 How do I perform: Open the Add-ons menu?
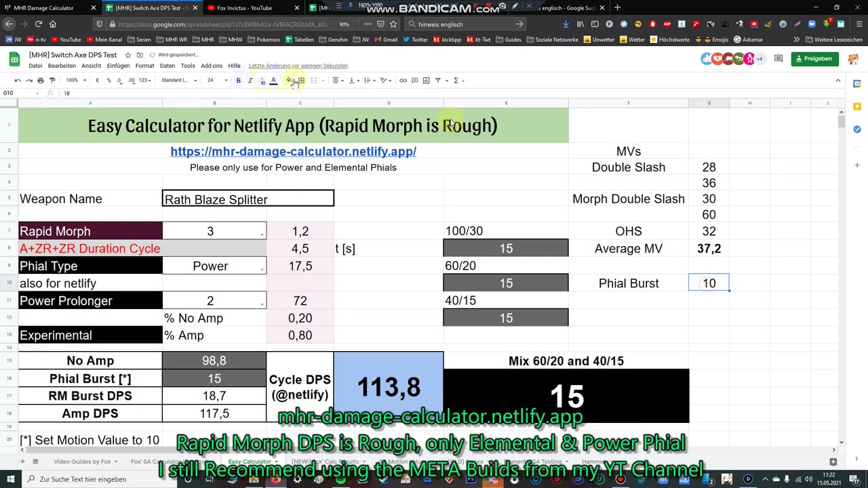pos(212,66)
